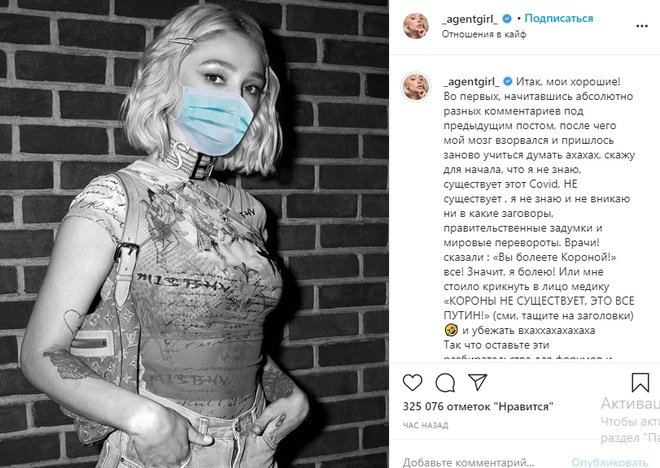Follow account via Подписаться link
660x468 pixels.
point(559,19)
